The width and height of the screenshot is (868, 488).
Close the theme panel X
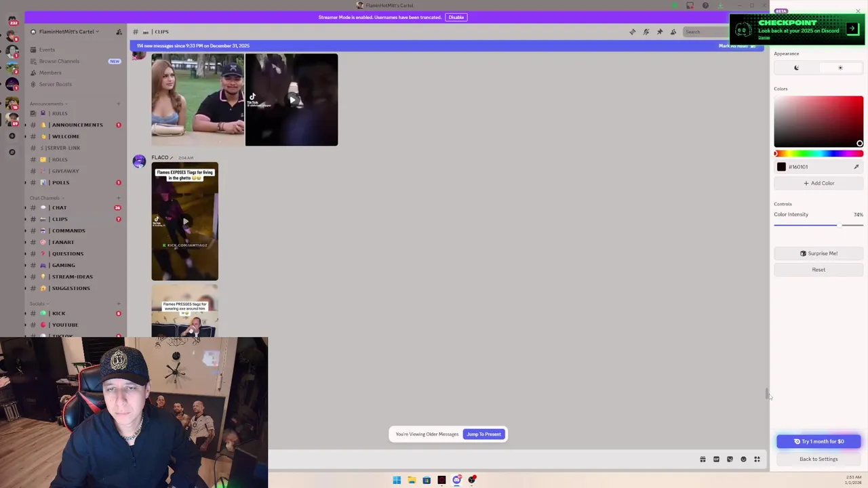click(x=858, y=12)
